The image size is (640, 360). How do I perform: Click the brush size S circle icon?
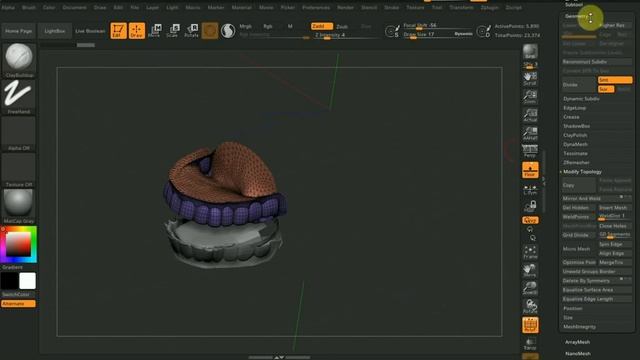(392, 31)
